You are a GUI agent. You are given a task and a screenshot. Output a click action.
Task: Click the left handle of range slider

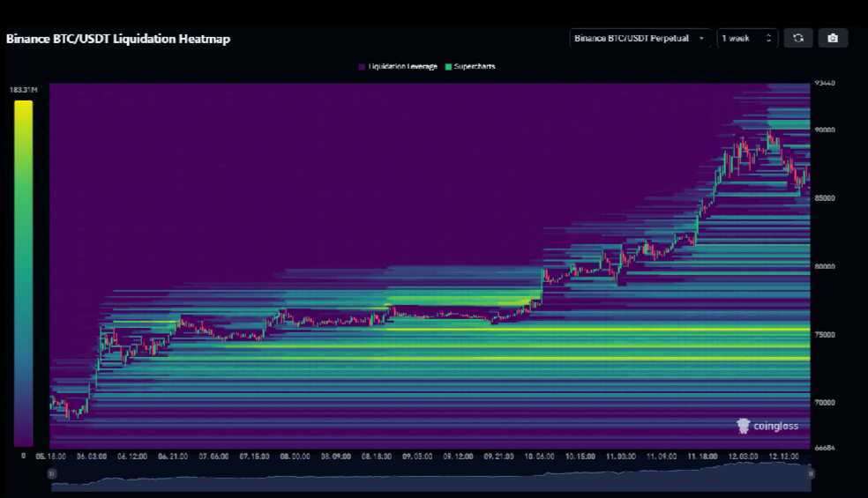click(x=51, y=473)
